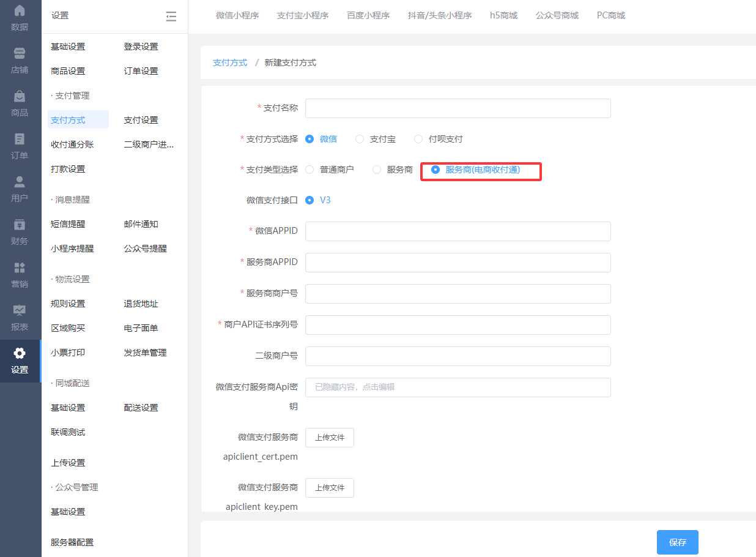
Task: Open 规则设置 menu item
Action: coord(68,304)
